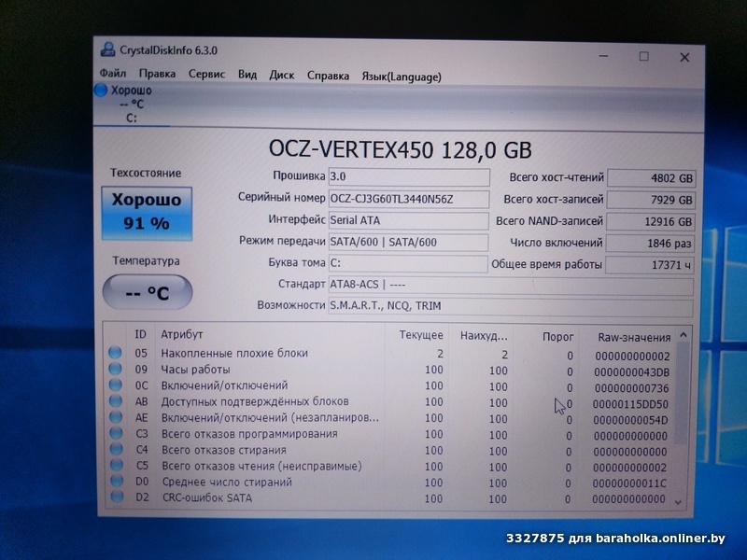Open the Сервис menu
The image size is (747, 560).
[x=206, y=75]
